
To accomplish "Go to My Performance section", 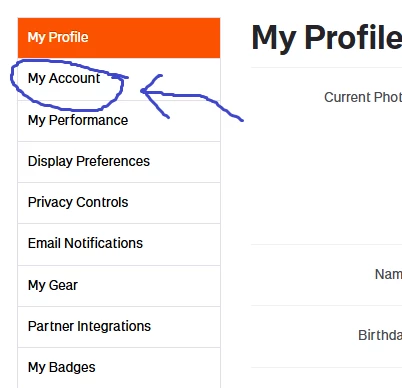I will 119,121.
